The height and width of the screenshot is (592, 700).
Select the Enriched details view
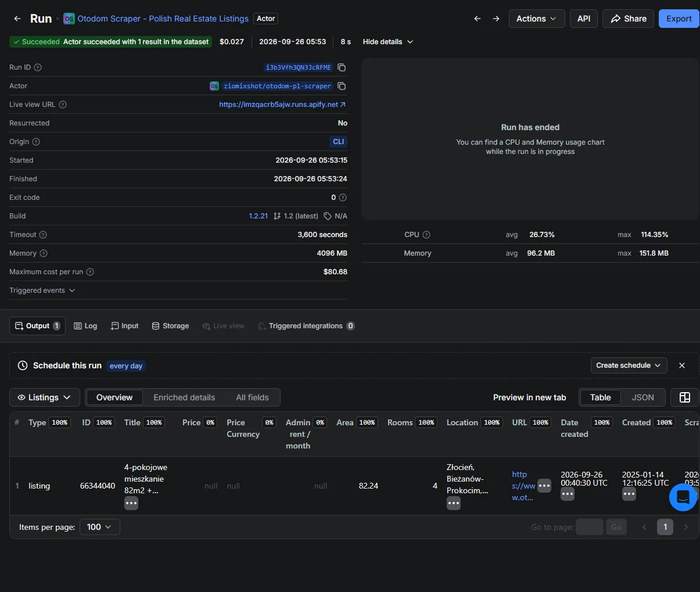click(x=184, y=397)
